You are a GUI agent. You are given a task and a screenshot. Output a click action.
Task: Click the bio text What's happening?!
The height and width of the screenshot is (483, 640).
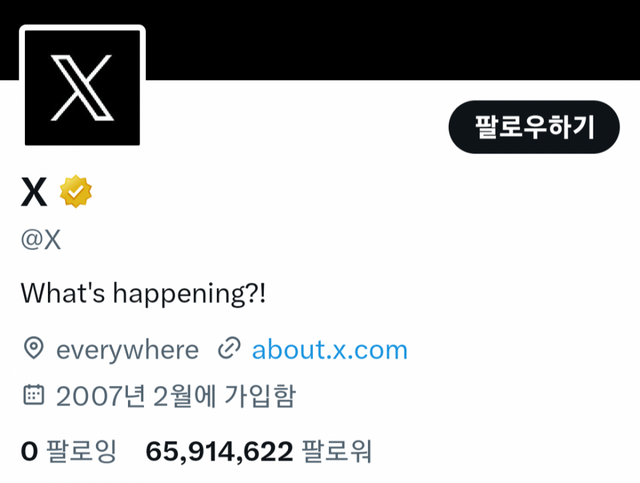pyautogui.click(x=143, y=293)
